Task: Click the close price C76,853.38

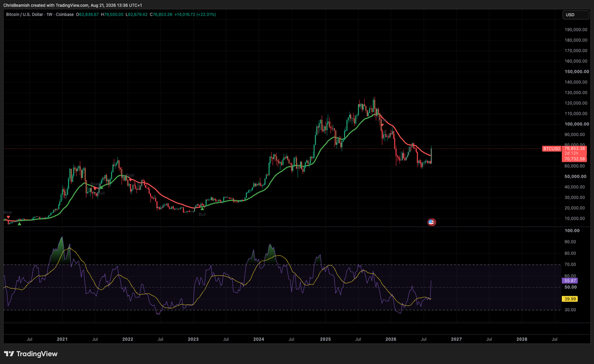Action: pos(161,14)
